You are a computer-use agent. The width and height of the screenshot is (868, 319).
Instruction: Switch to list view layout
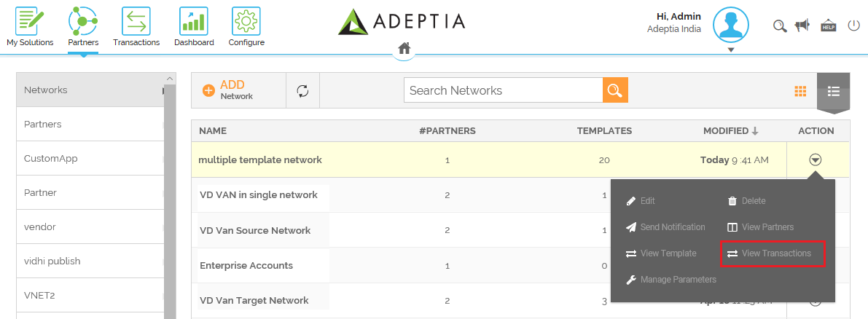(x=833, y=91)
